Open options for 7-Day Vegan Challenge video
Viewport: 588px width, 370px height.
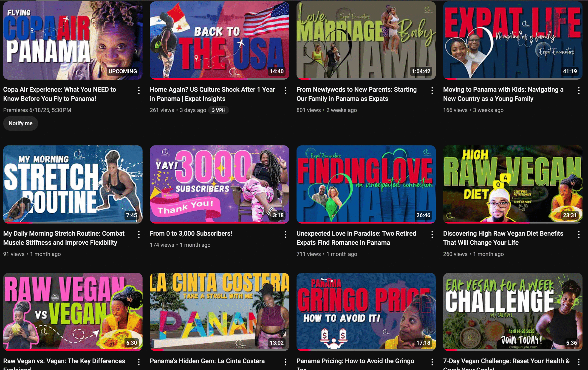pyautogui.click(x=579, y=362)
